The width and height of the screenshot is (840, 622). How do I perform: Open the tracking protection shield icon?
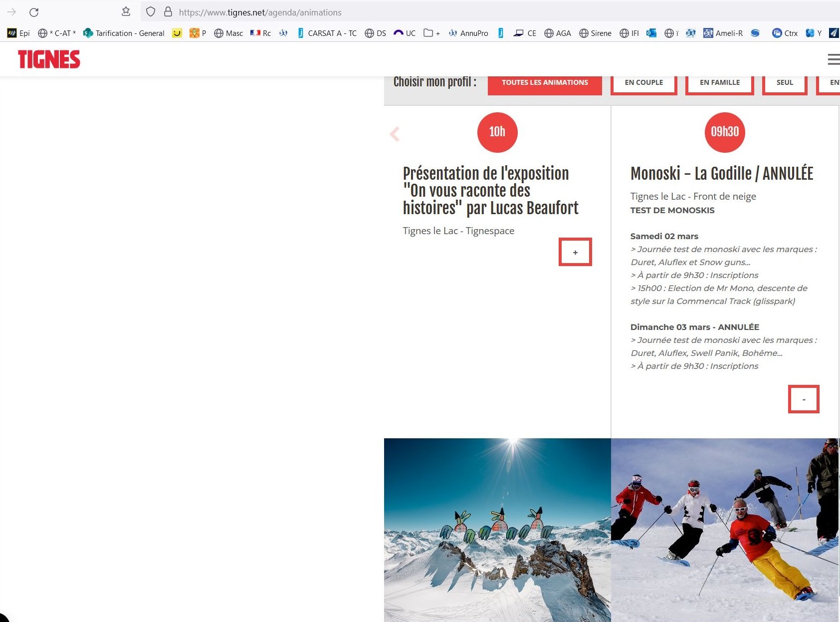point(151,12)
